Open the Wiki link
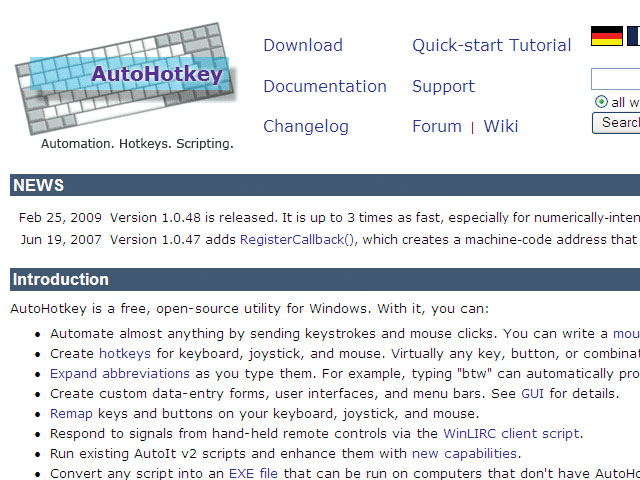 pos(501,126)
